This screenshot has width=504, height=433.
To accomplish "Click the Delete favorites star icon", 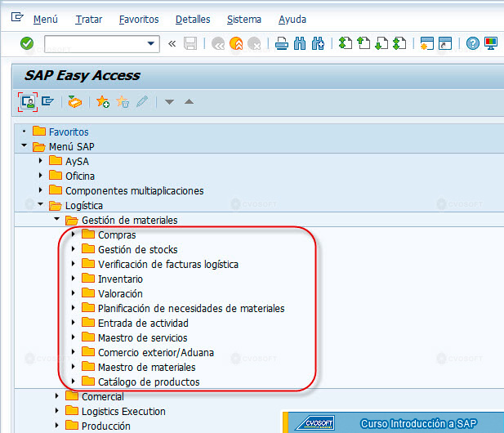I will coord(123,102).
